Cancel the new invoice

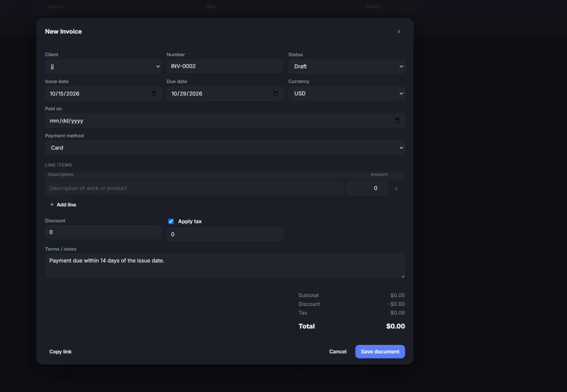click(x=338, y=351)
